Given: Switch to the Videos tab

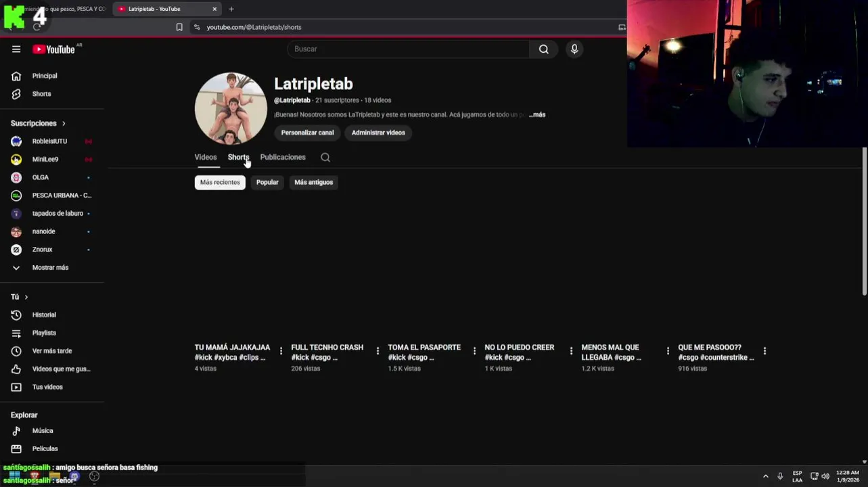Looking at the screenshot, I should (206, 157).
